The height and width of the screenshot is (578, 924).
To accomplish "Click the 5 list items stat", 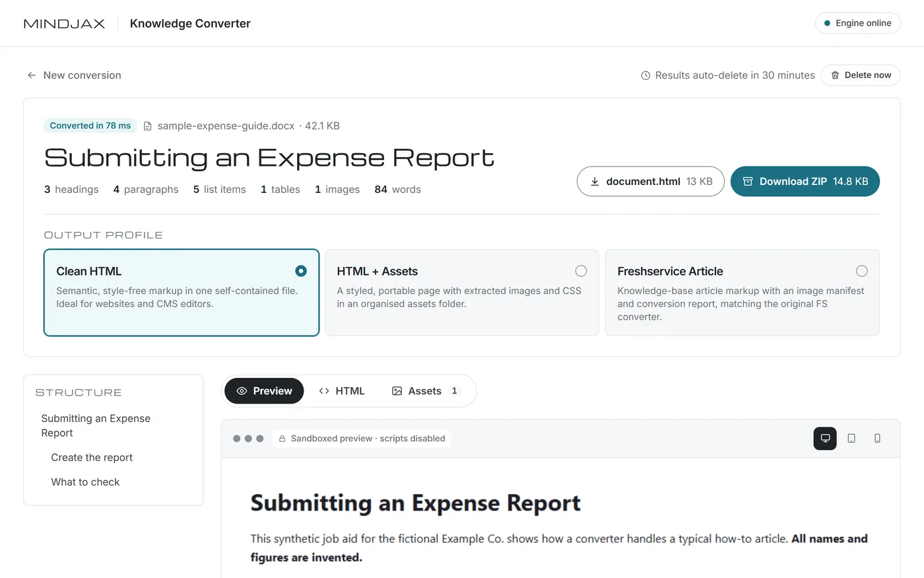I will (x=220, y=190).
